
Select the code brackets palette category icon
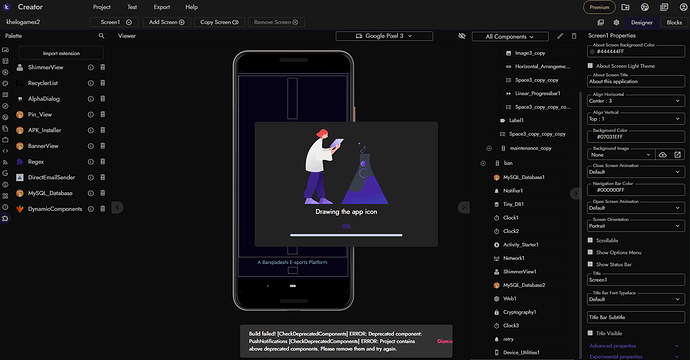5,151
